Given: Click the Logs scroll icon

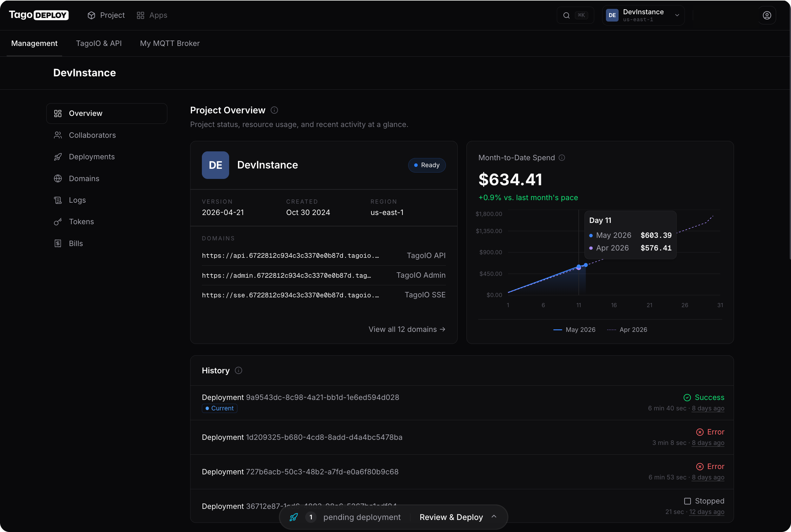Looking at the screenshot, I should pos(58,200).
